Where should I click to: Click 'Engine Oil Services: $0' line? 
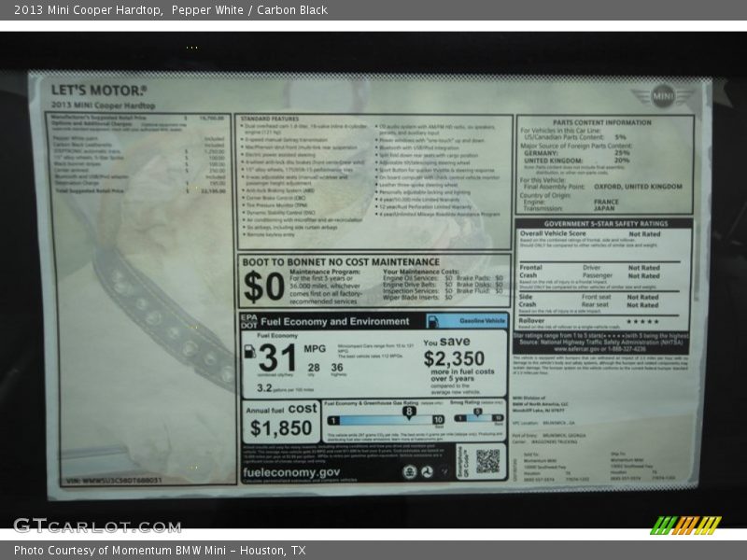[417, 278]
